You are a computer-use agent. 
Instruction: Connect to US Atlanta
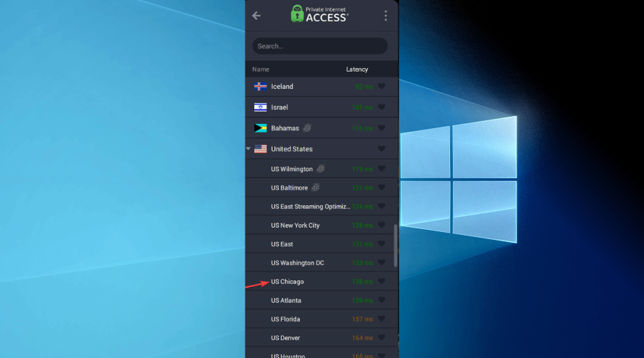point(321,301)
